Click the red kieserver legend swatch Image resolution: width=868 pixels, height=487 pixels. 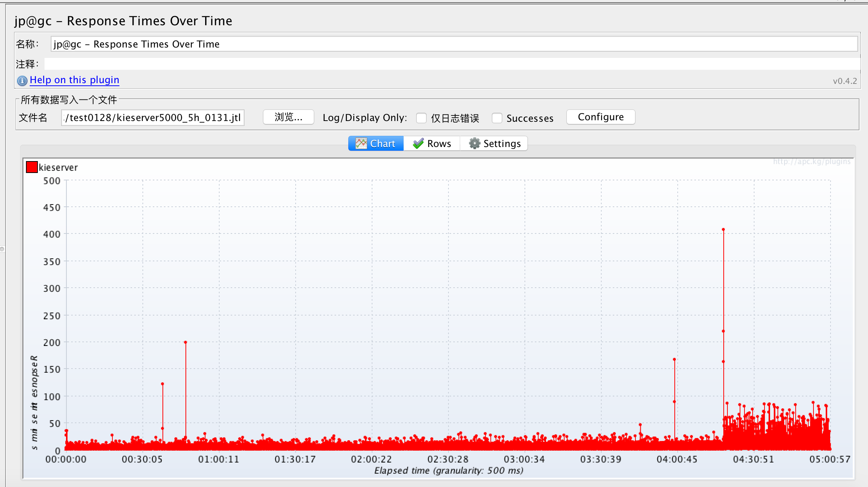coord(32,167)
